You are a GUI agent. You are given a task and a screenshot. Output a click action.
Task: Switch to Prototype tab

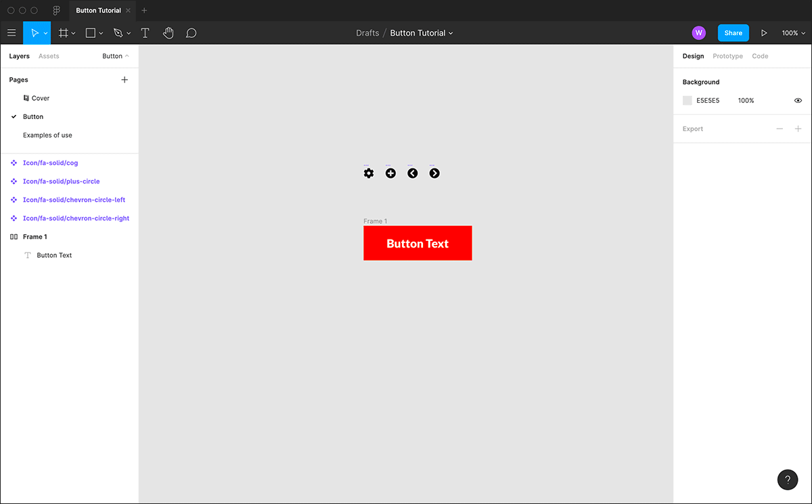pos(727,56)
